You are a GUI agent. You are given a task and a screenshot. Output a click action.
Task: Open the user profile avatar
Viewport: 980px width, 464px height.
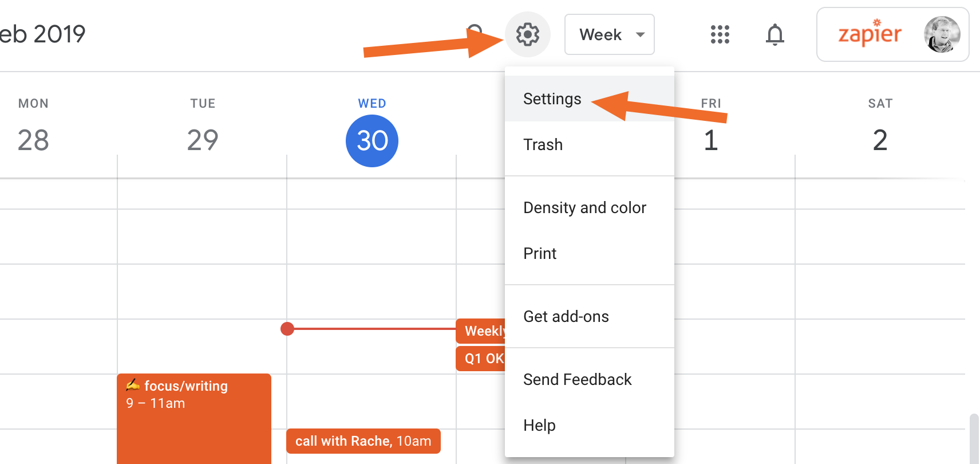pyautogui.click(x=942, y=34)
